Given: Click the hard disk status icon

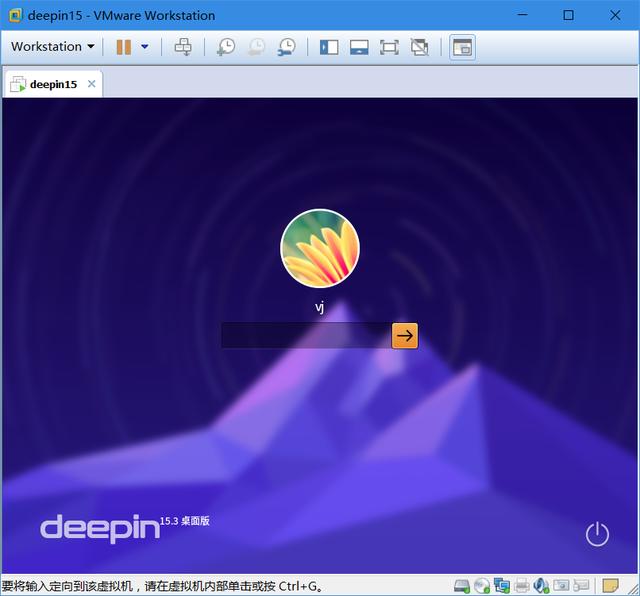Looking at the screenshot, I should (x=462, y=586).
